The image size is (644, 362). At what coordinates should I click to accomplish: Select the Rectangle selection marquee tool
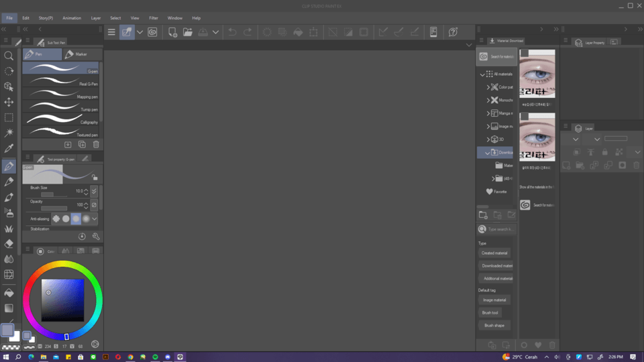click(x=9, y=117)
